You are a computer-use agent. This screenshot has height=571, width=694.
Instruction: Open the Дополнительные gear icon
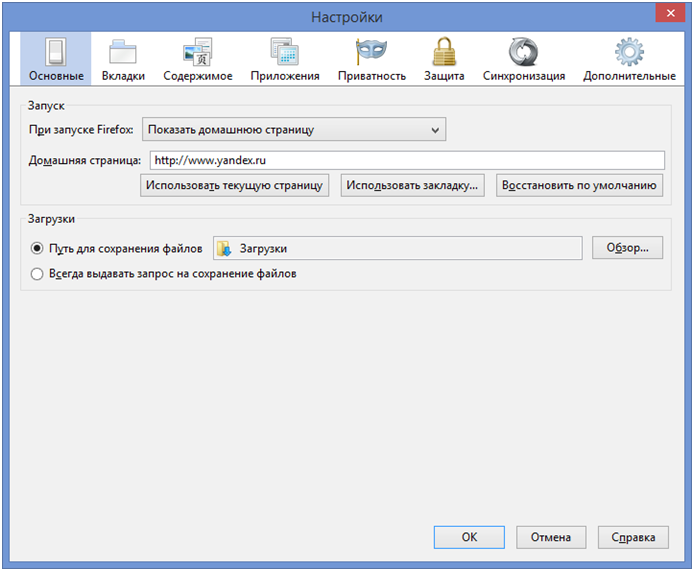point(629,52)
